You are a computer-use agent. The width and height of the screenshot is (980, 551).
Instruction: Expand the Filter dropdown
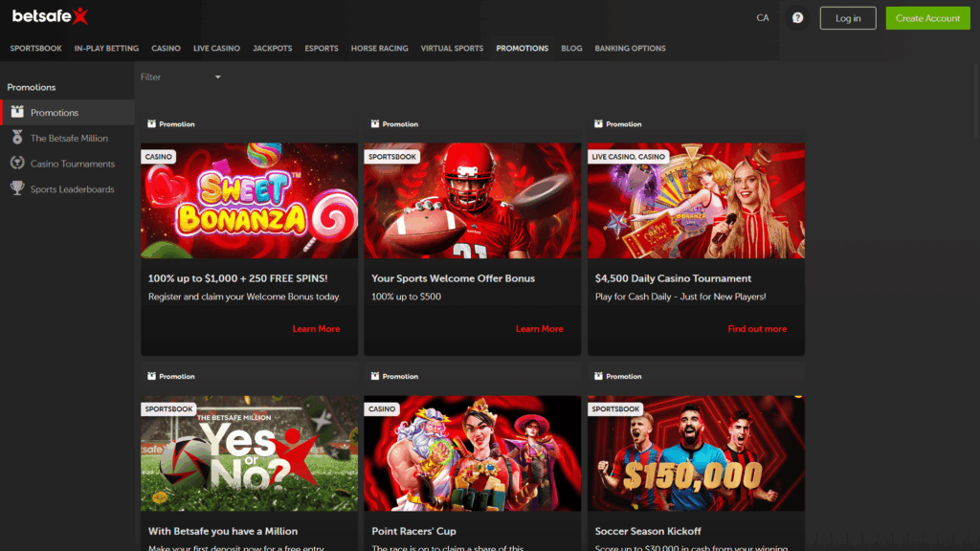pyautogui.click(x=182, y=77)
